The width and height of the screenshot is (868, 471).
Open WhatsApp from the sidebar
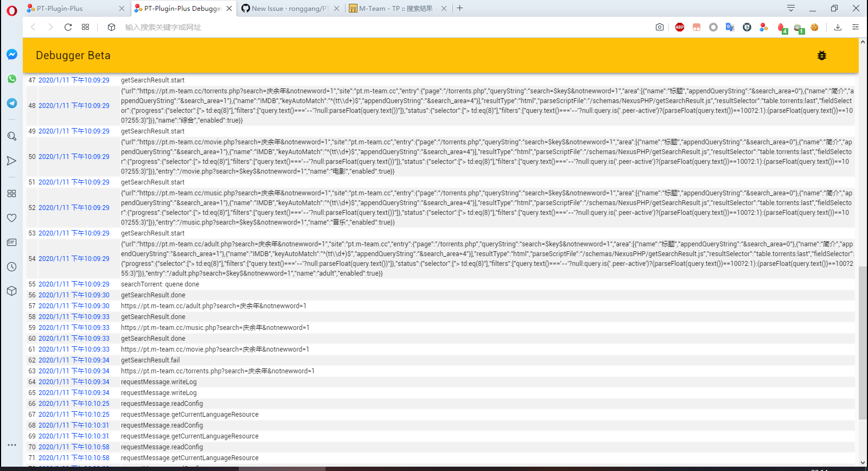tap(12, 79)
